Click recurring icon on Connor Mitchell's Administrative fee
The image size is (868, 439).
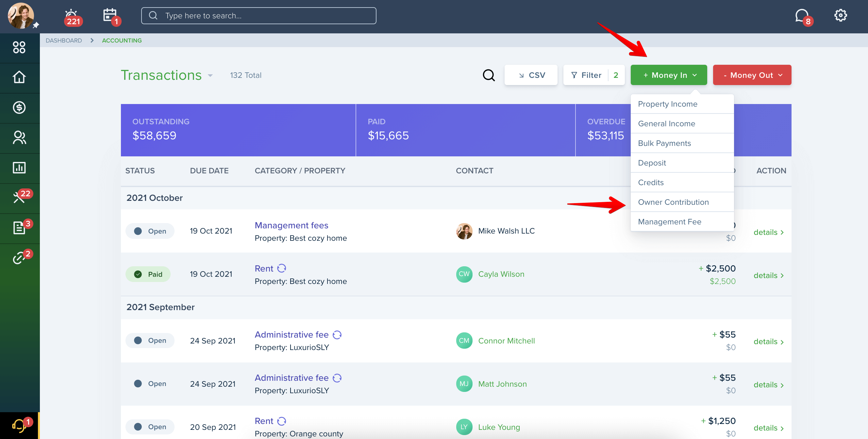tap(337, 334)
